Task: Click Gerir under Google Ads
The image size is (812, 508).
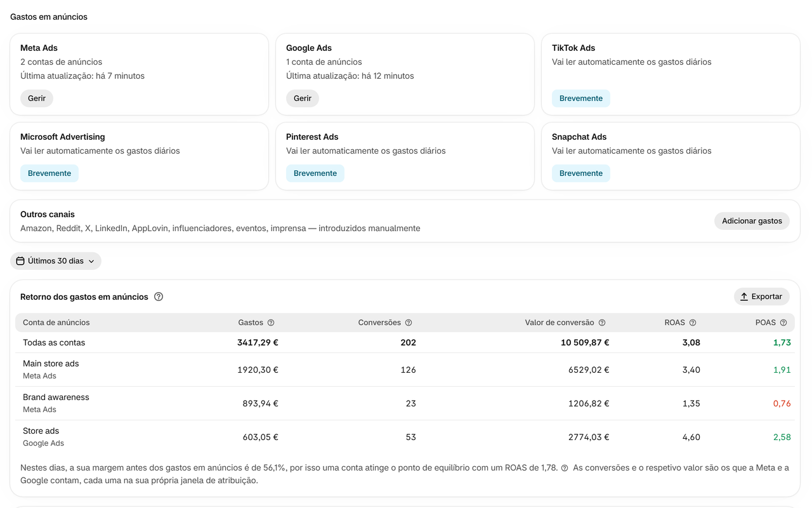Action: pos(303,98)
